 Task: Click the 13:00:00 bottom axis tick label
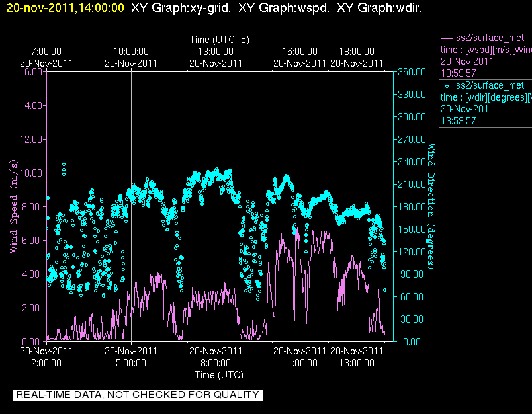click(x=357, y=363)
